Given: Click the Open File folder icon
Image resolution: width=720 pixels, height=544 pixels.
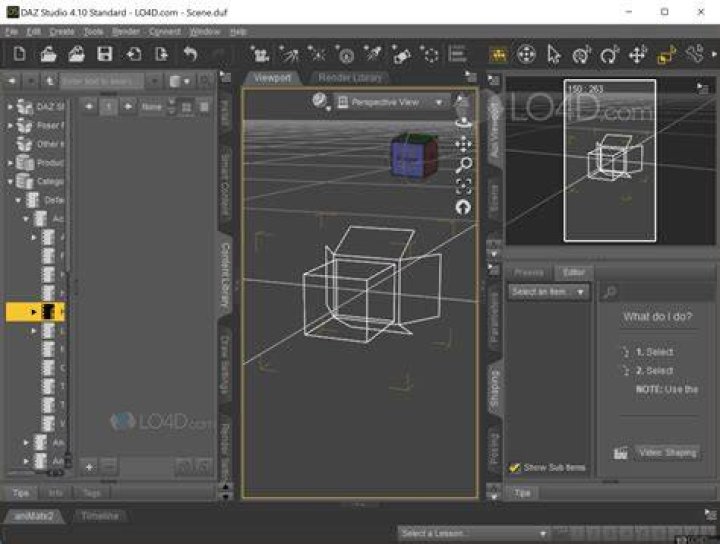Looking at the screenshot, I should [x=48, y=54].
